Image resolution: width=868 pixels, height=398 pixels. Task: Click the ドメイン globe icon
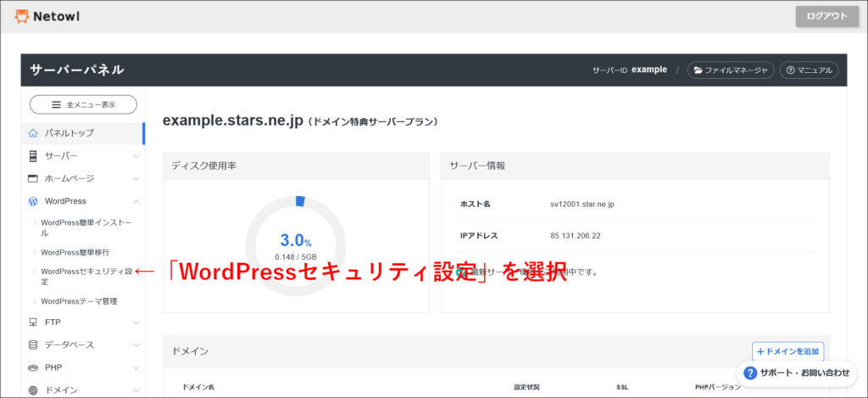pos(33,390)
